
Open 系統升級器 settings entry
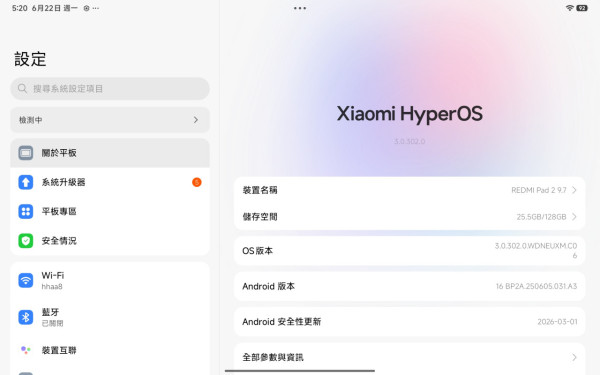(x=110, y=182)
